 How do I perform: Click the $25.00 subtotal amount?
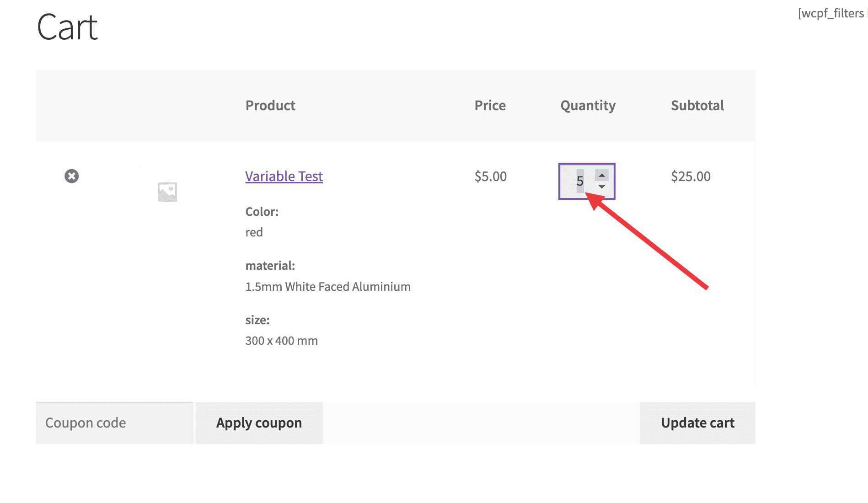(691, 176)
